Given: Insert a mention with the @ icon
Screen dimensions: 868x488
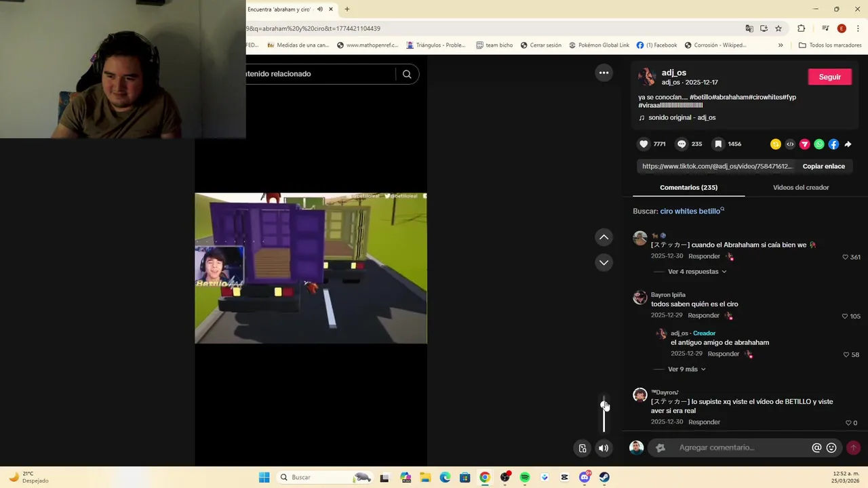Looking at the screenshot, I should click(816, 447).
